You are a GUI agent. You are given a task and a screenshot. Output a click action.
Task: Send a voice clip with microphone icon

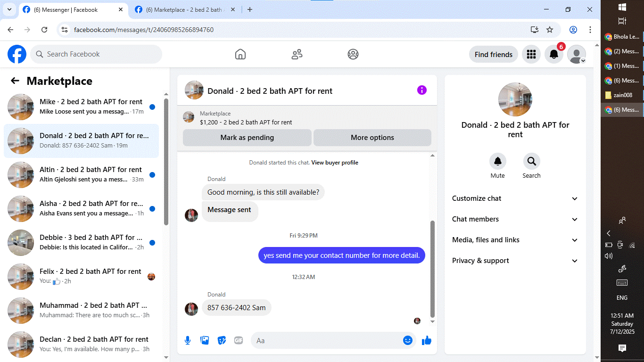(x=188, y=340)
